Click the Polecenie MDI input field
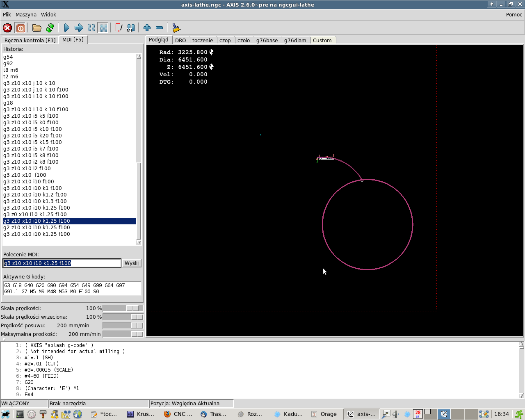525x420 pixels. point(62,263)
